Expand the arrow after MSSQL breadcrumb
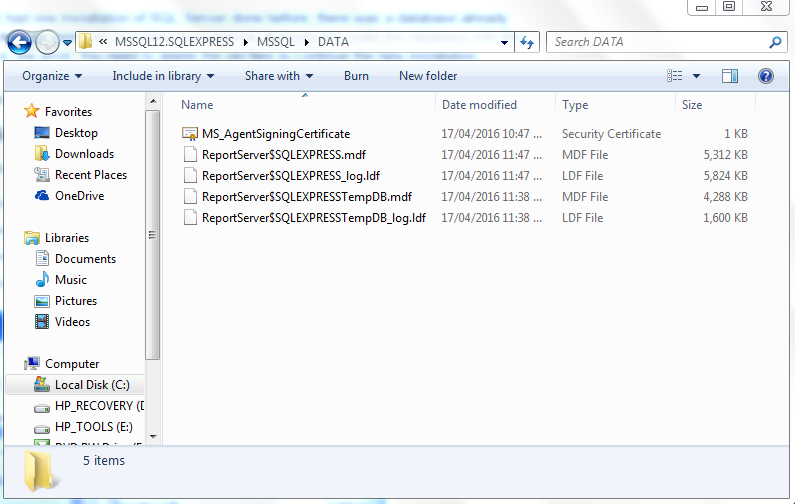 [x=307, y=42]
